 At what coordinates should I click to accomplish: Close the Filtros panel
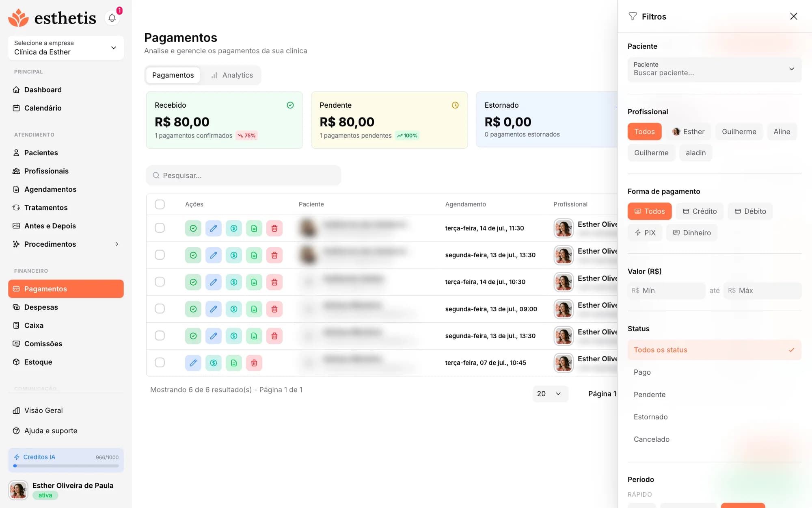tap(794, 16)
